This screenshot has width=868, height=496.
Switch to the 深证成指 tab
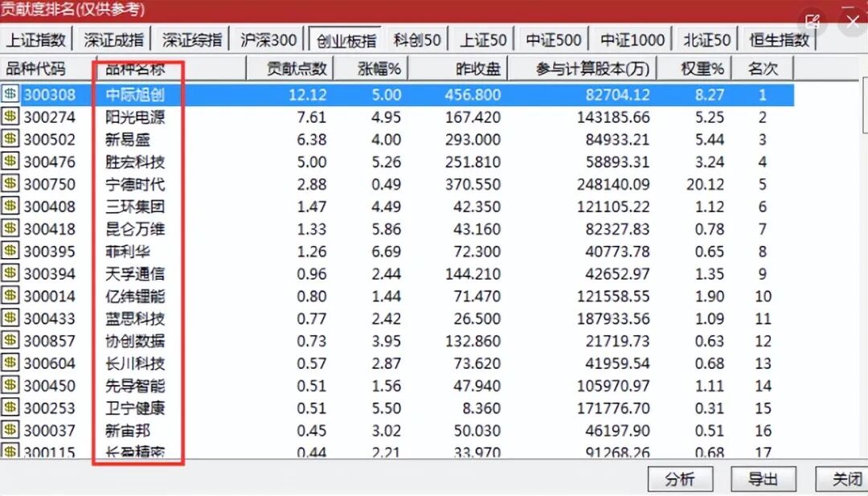tap(114, 39)
